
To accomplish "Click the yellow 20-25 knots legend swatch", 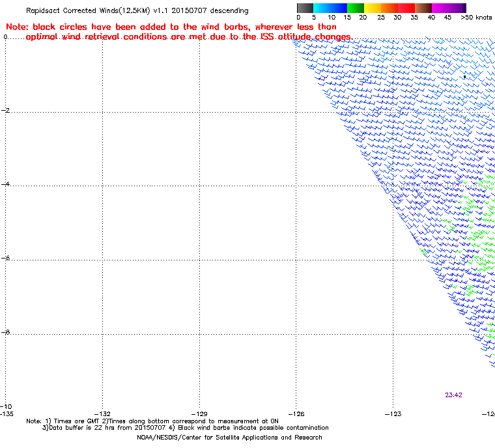I will coord(373,8).
